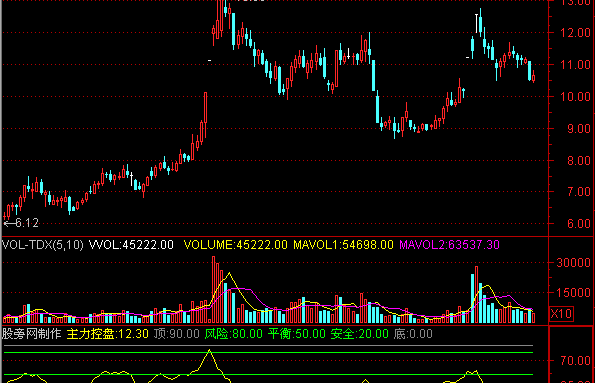Click the 安全:20.00 readout
The height and width of the screenshot is (383, 595).
click(360, 334)
